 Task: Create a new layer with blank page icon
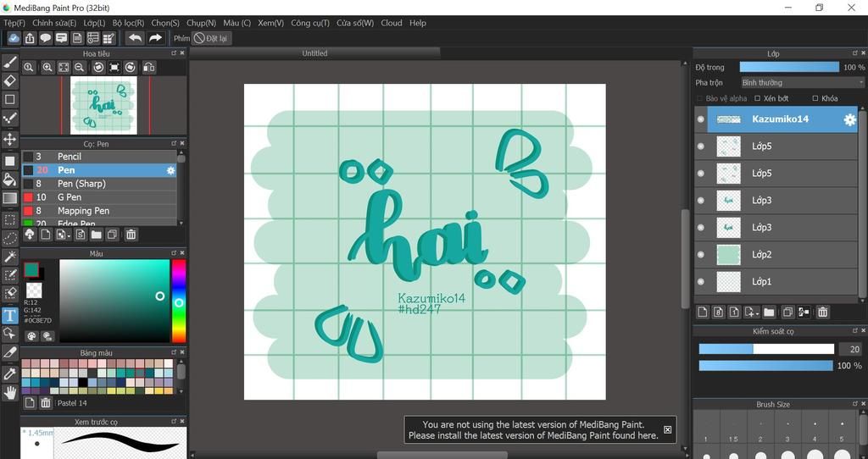pos(703,312)
